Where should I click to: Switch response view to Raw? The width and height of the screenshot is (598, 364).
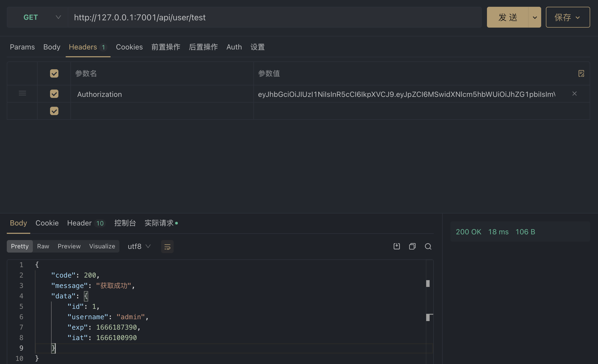43,246
